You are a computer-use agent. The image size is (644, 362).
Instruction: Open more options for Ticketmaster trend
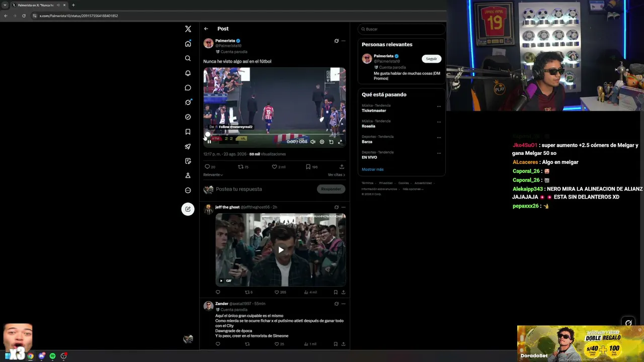(x=439, y=107)
